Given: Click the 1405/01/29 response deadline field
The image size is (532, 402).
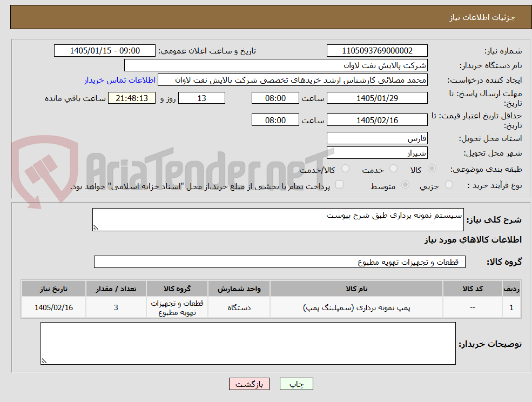Looking at the screenshot, I should click(377, 98).
